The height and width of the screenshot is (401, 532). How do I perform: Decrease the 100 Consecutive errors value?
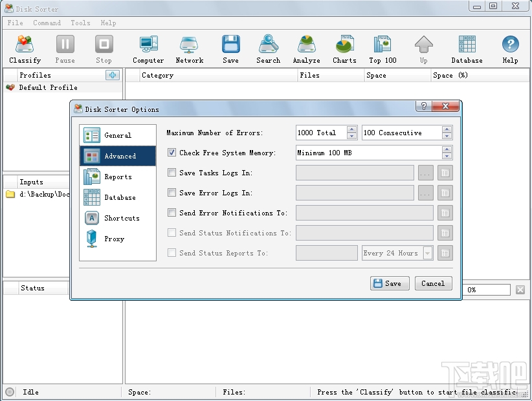pyautogui.click(x=447, y=136)
